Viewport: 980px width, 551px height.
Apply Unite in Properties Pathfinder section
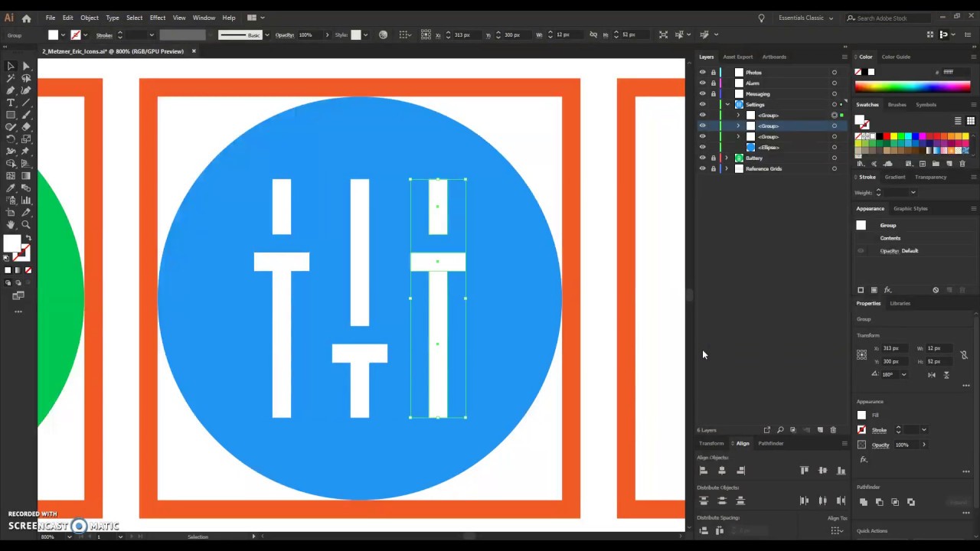pos(864,502)
